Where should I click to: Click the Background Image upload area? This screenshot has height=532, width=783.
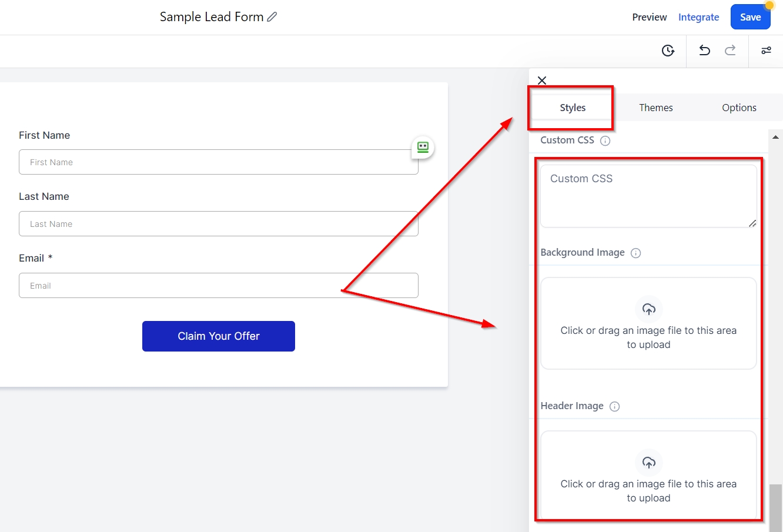(648, 323)
